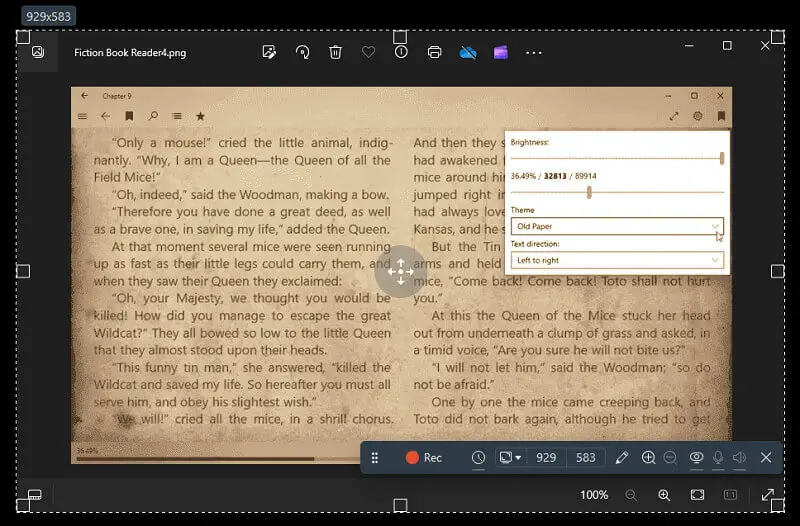This screenshot has height=526, width=800.
Task: Click recorder zoom out magnifier icon
Action: 670,458
